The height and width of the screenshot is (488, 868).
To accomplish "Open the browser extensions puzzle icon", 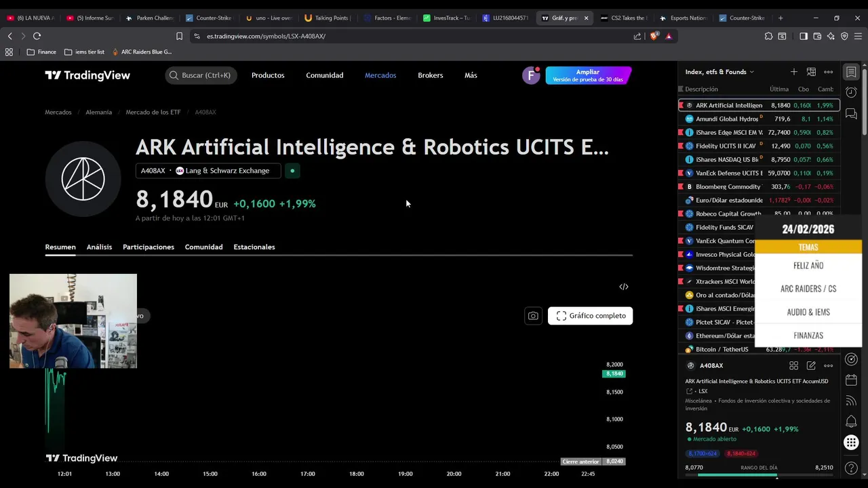I will point(768,36).
